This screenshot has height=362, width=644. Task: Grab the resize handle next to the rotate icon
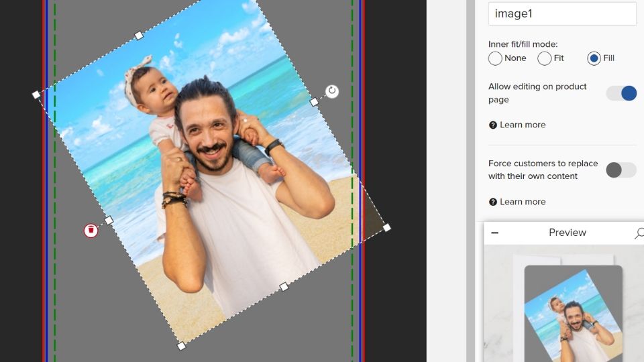pyautogui.click(x=314, y=102)
